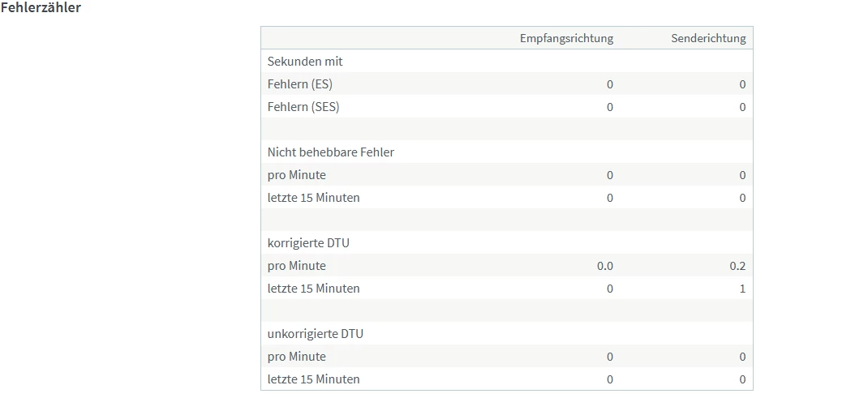Click the "Fehlern (SES)" row label

tap(303, 106)
